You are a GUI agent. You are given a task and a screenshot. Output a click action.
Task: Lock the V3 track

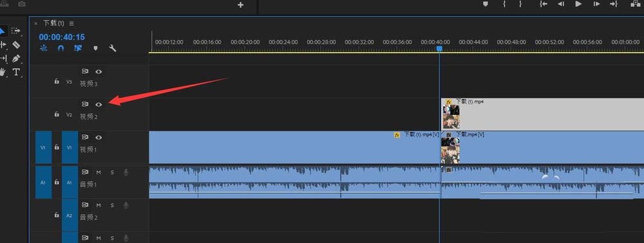(x=57, y=81)
